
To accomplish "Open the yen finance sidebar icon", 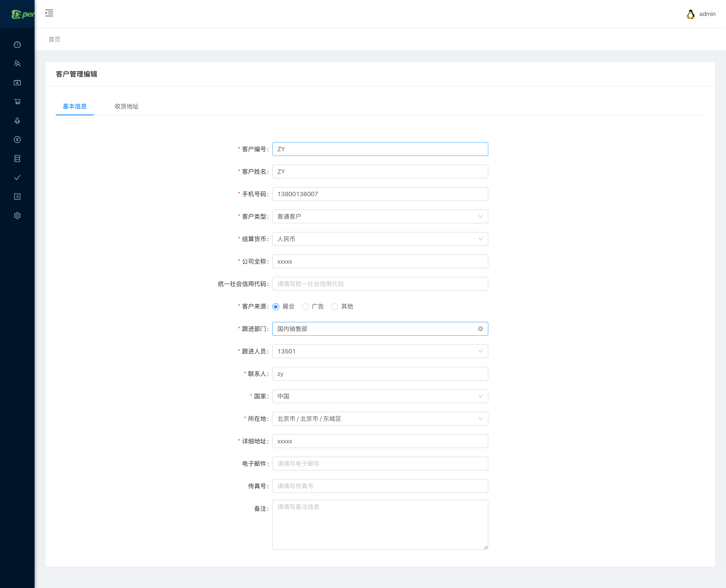I will pos(17,140).
